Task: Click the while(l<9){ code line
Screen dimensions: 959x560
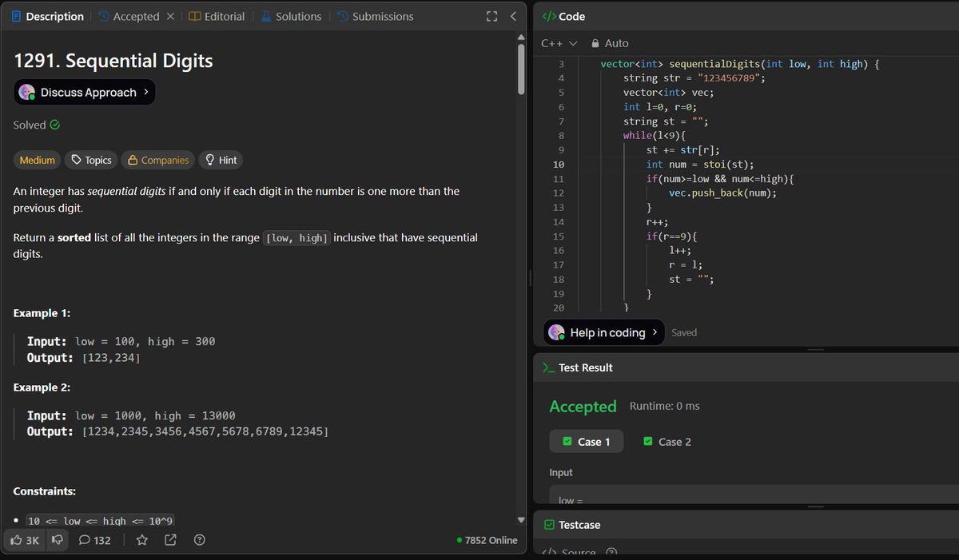Action: tap(655, 136)
